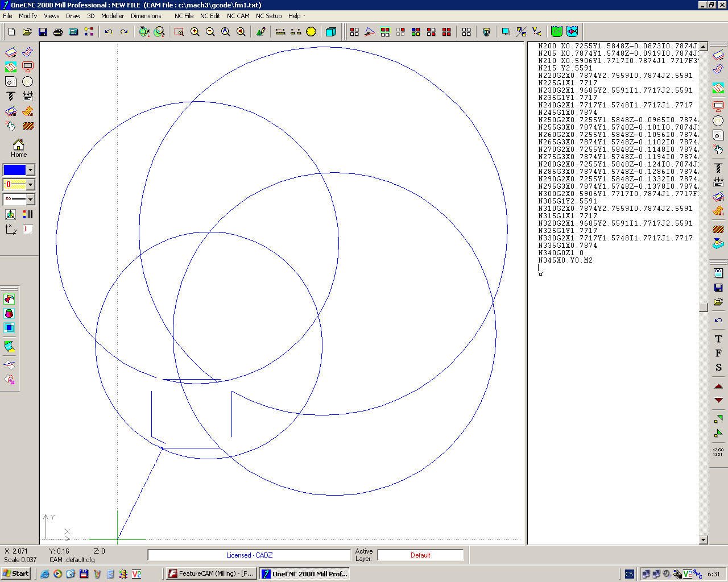728x582 pixels.
Task: Expand the layer number dropdown
Action: 30,185
